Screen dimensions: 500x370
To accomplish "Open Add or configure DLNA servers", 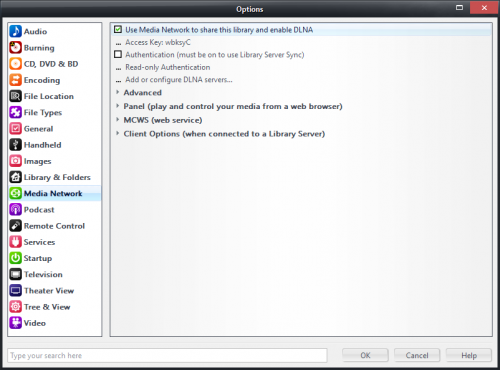I will coord(179,80).
